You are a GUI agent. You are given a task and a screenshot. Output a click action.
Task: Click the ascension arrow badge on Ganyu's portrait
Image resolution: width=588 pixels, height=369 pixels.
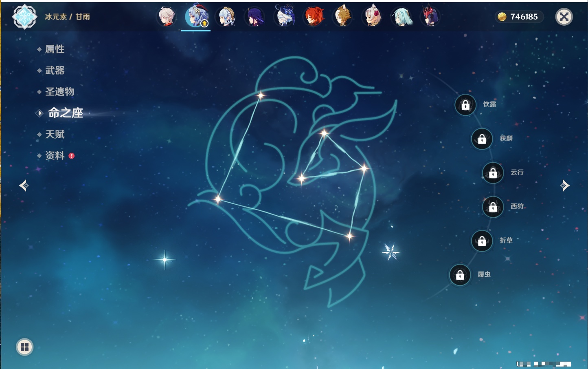pyautogui.click(x=205, y=23)
